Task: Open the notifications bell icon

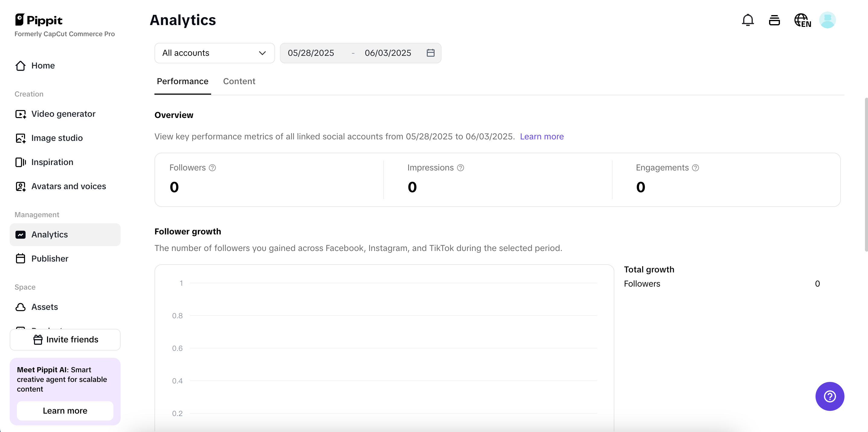Action: [747, 20]
